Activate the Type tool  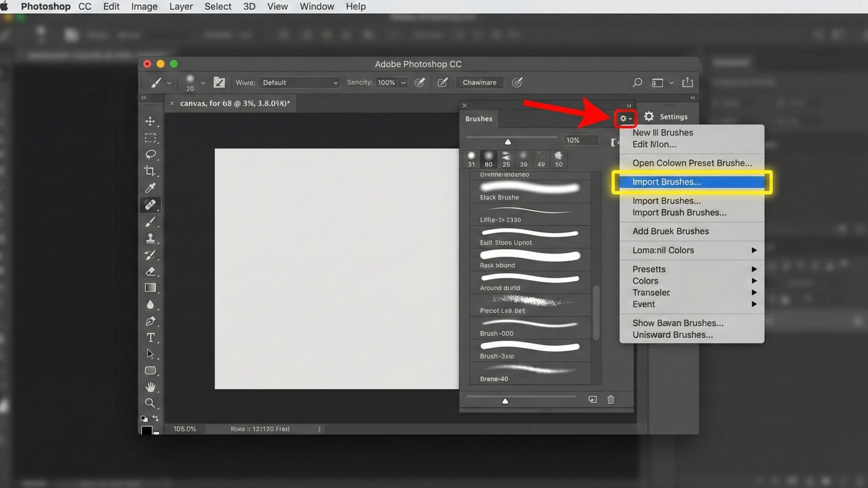150,338
